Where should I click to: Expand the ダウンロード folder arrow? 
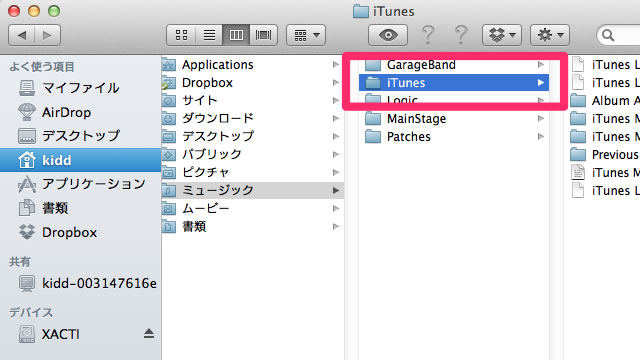click(336, 118)
